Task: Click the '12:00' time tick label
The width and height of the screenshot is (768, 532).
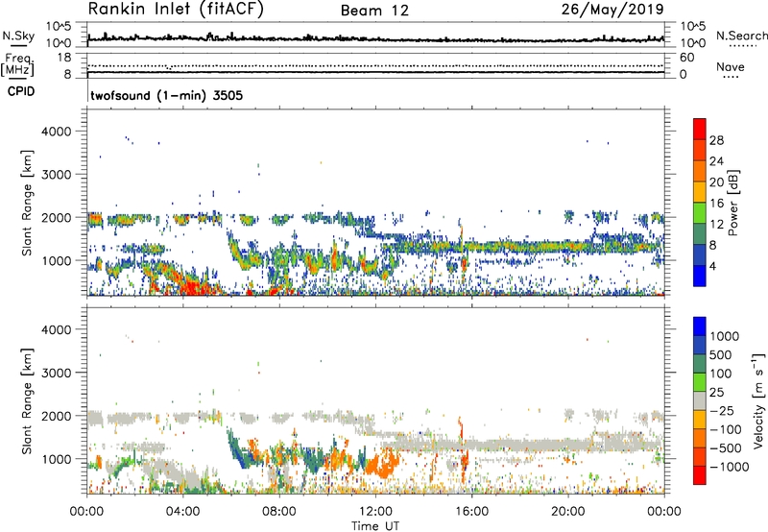Action: [x=375, y=512]
